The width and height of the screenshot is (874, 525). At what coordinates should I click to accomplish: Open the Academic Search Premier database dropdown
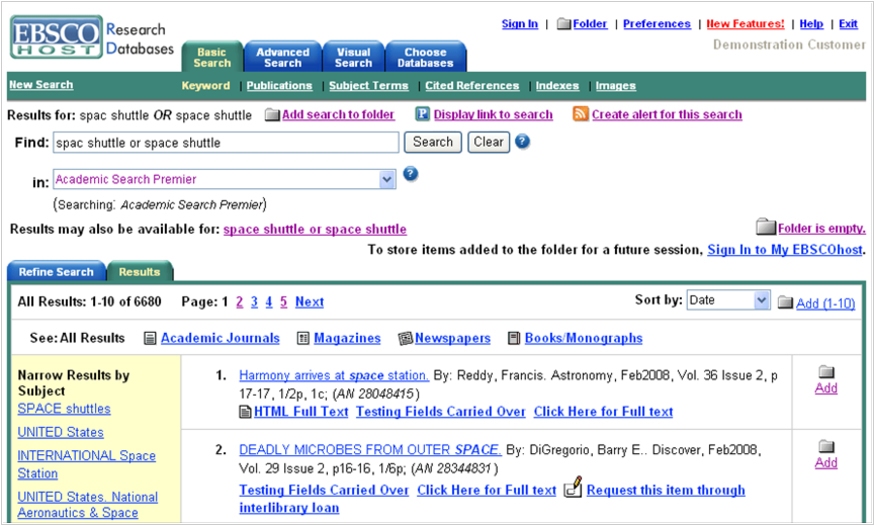point(388,180)
